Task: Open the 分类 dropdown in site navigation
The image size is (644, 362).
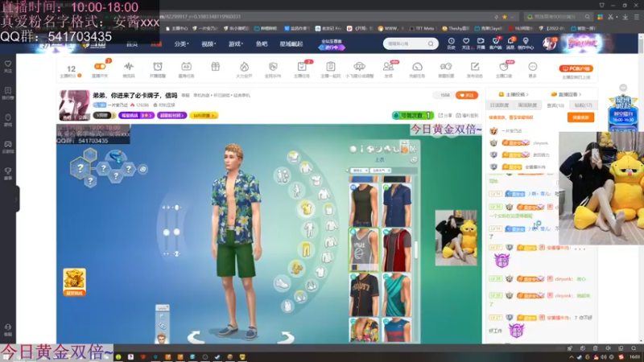Action: [181, 44]
